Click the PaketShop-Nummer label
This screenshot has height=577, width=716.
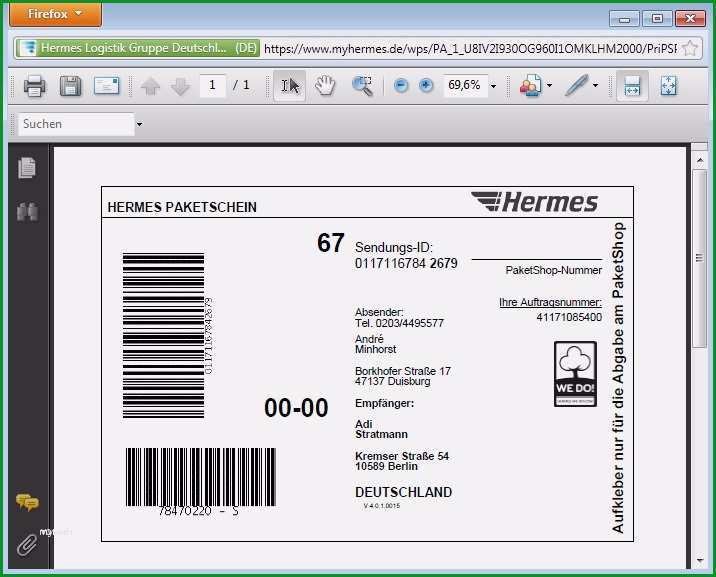(x=553, y=270)
